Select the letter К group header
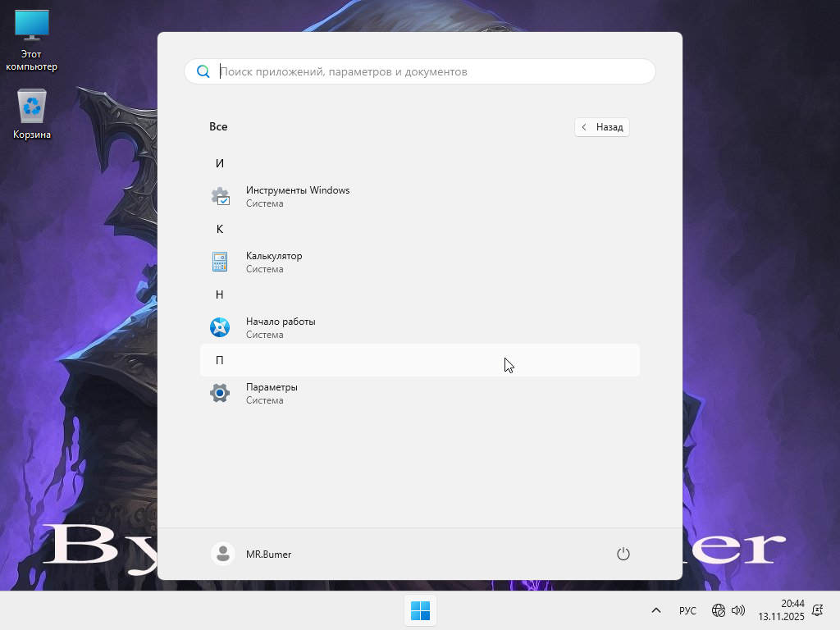This screenshot has width=840, height=630. tap(220, 229)
